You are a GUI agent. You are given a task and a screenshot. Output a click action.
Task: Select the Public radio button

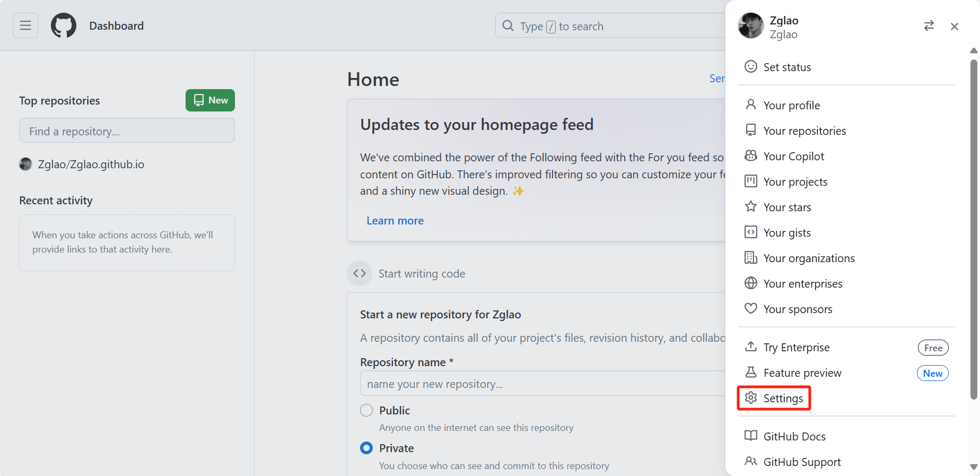pos(366,410)
